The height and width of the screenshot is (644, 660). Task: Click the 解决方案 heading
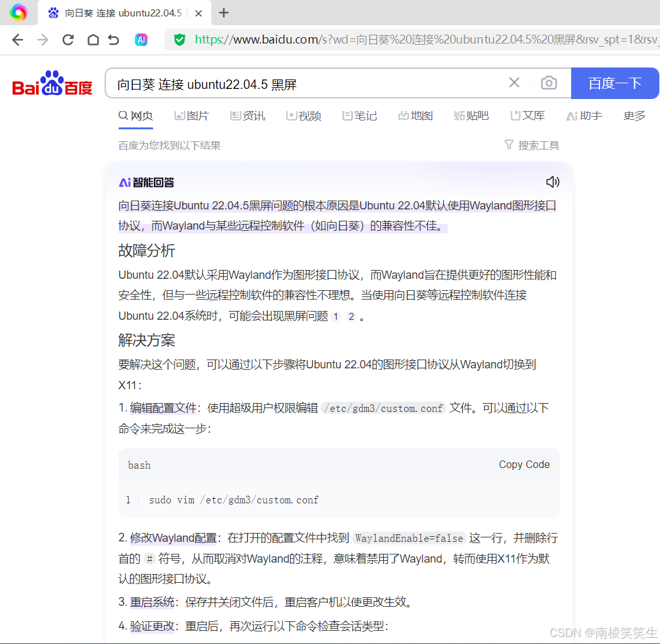click(146, 340)
